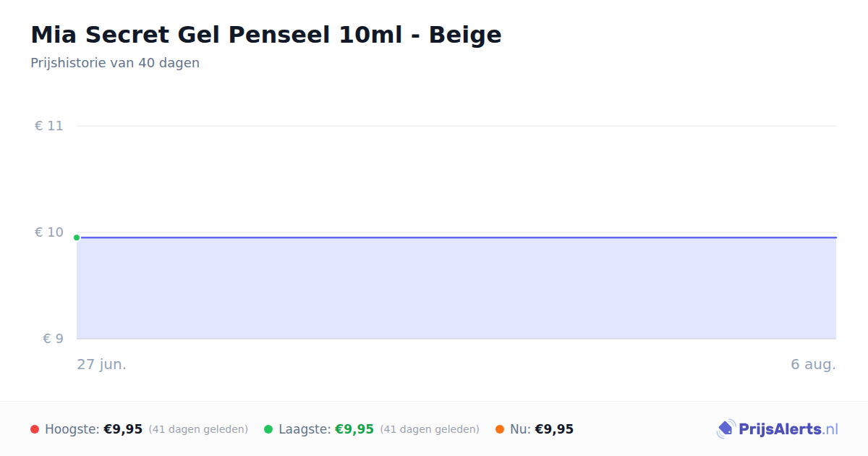Open the PrijsAlerts.nl brand link

777,429
